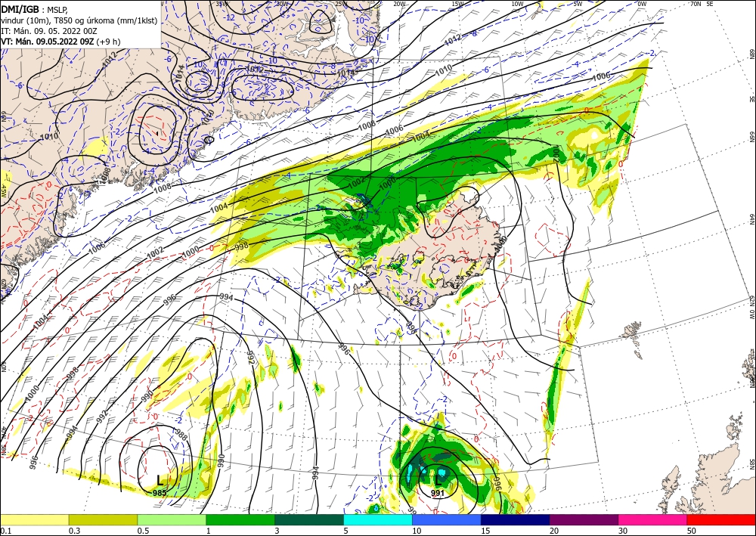Click the legend value "50"
This screenshot has width=756, height=536.
[692, 531]
